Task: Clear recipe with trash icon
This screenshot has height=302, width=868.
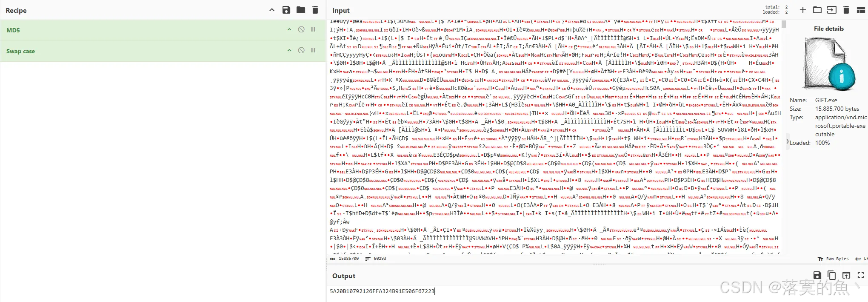Action: pyautogui.click(x=315, y=10)
